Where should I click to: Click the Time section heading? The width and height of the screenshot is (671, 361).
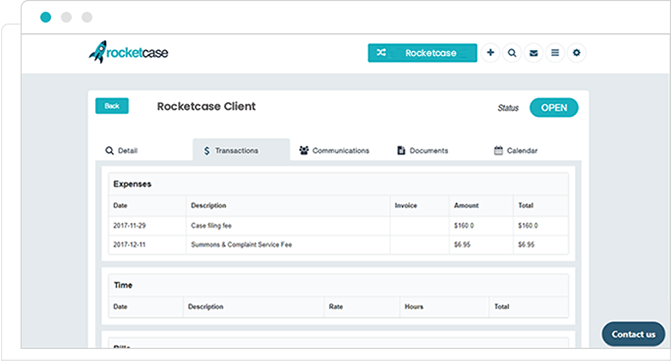(x=123, y=285)
